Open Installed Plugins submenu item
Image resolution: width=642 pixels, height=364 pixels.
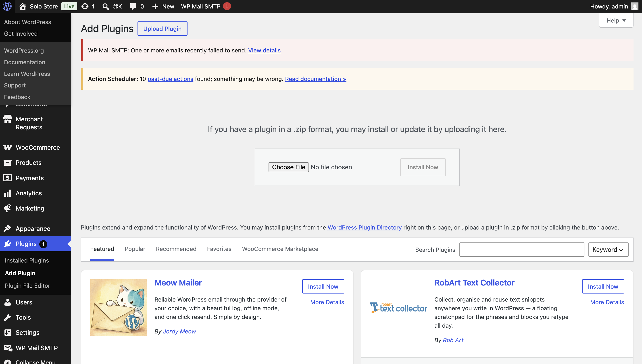click(x=27, y=261)
